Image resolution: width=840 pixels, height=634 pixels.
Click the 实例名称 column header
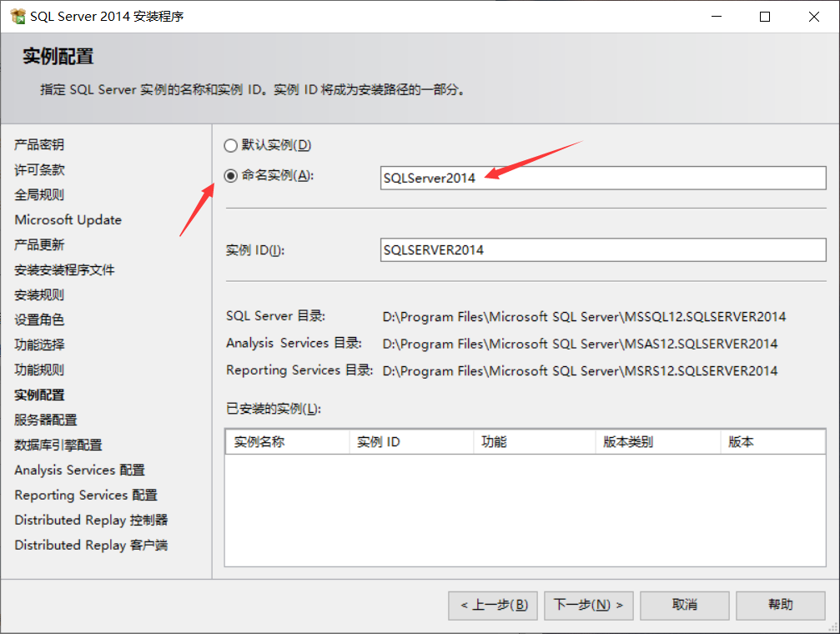(287, 442)
